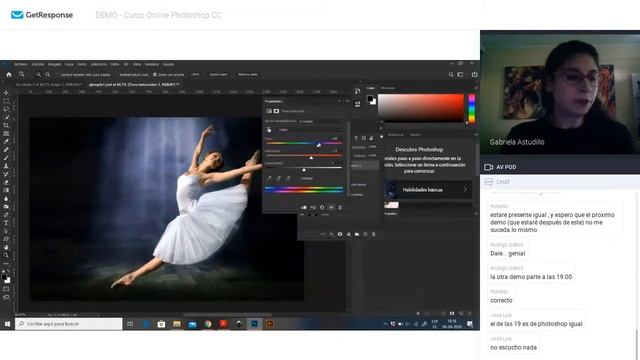Select the History Brush tool
640x360 pixels.
[6, 174]
